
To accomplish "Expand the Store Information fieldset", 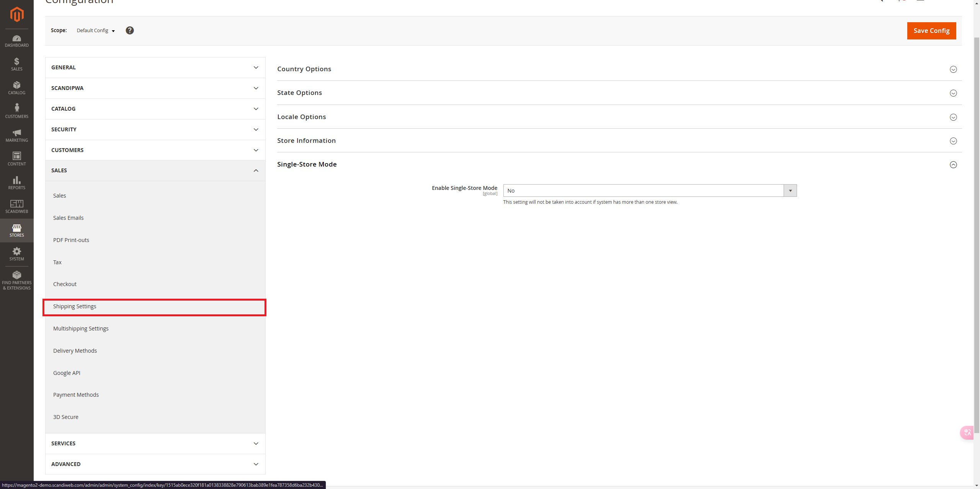I will pyautogui.click(x=619, y=141).
